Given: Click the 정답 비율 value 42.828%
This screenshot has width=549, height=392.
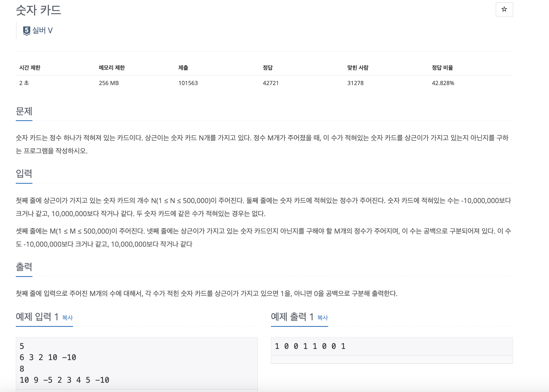Looking at the screenshot, I should tap(443, 83).
